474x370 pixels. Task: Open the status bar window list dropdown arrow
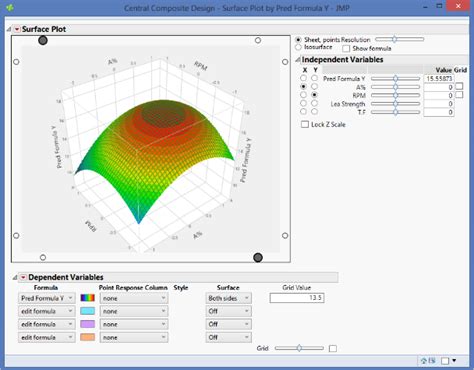(454, 361)
